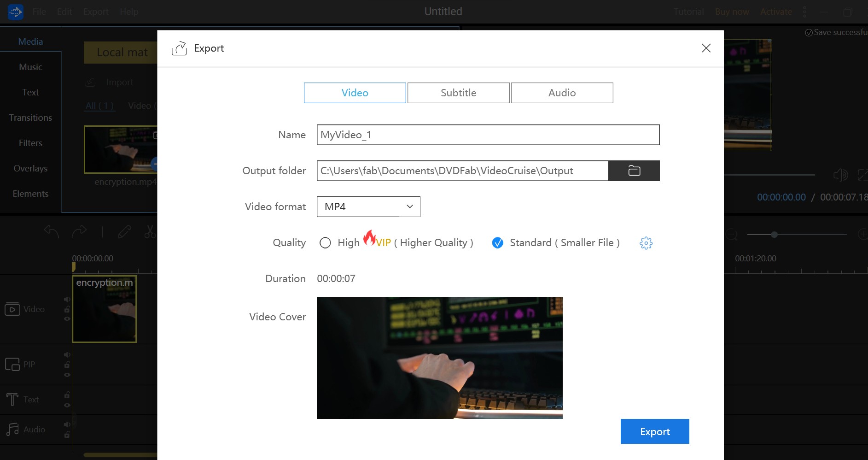This screenshot has width=868, height=460.
Task: Toggle lock on the Audio track
Action: (x=67, y=435)
